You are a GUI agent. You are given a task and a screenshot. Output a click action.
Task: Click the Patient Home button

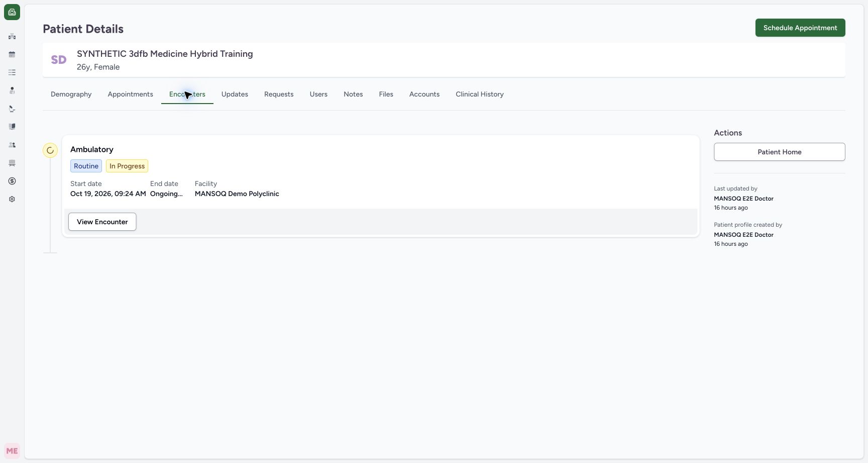780,152
